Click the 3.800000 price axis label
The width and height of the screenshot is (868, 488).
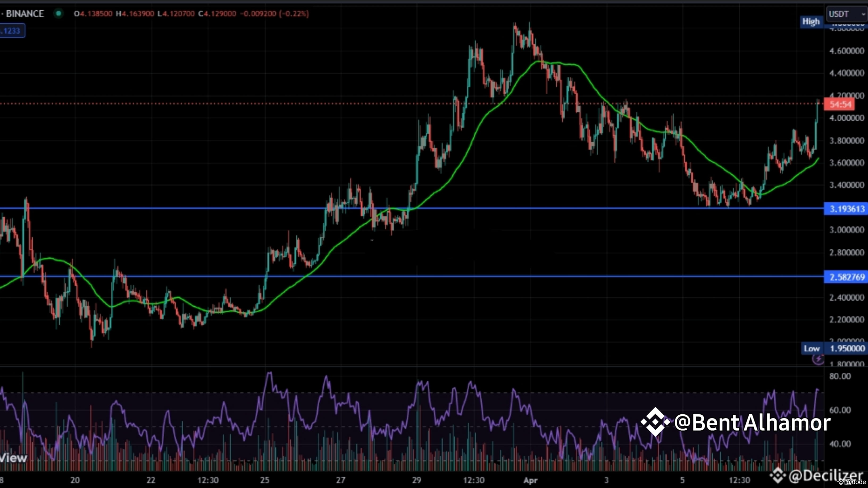coord(846,140)
